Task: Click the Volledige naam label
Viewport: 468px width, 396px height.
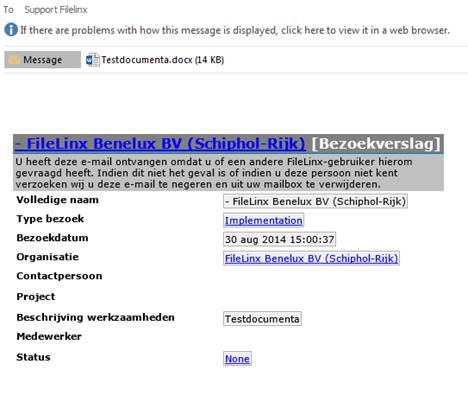Action: [57, 200]
